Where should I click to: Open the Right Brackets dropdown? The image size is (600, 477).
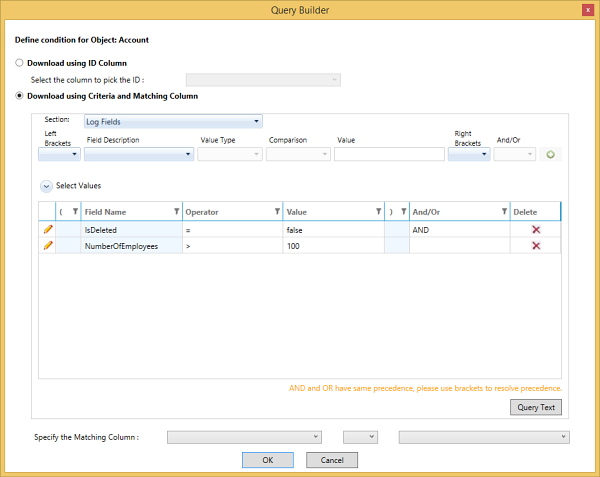pyautogui.click(x=469, y=154)
